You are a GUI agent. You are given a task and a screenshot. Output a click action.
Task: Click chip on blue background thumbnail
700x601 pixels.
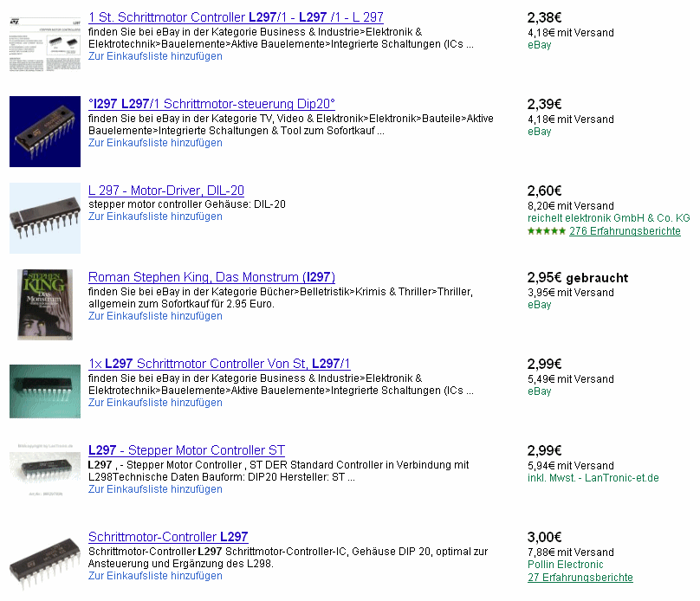tap(45, 132)
